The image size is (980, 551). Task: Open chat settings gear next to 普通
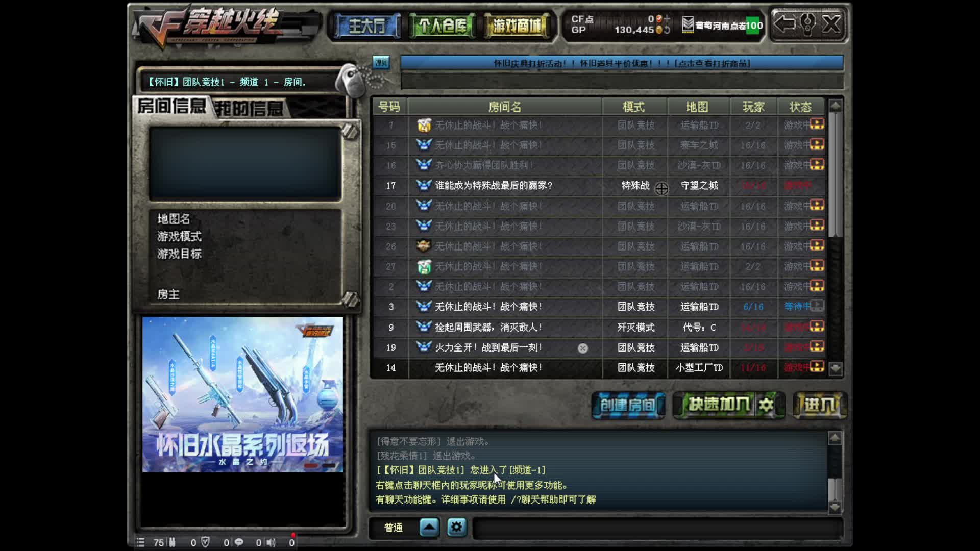[x=456, y=527]
